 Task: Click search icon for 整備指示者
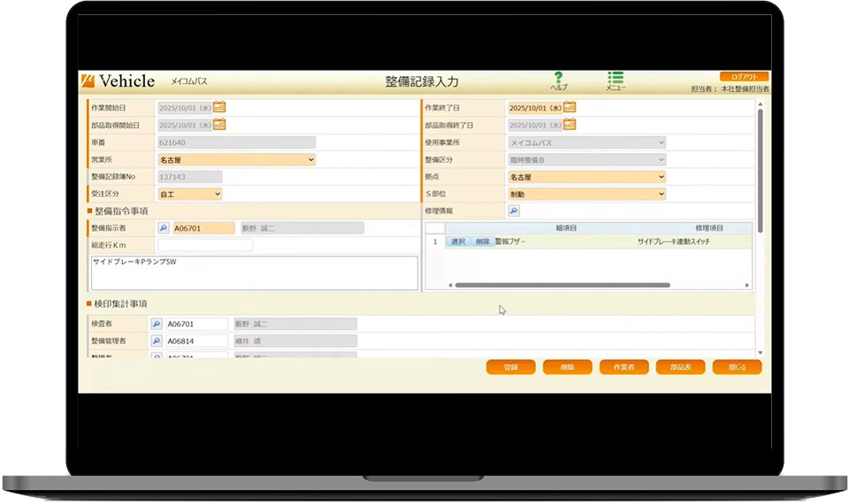[x=164, y=228]
